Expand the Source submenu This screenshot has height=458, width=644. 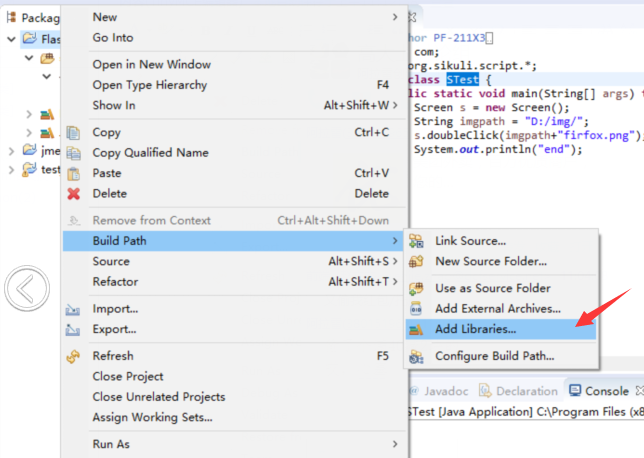coord(395,262)
